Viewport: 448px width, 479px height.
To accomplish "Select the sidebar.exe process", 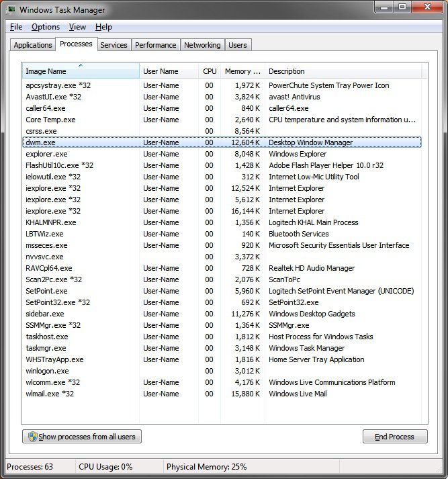I will tap(222, 314).
